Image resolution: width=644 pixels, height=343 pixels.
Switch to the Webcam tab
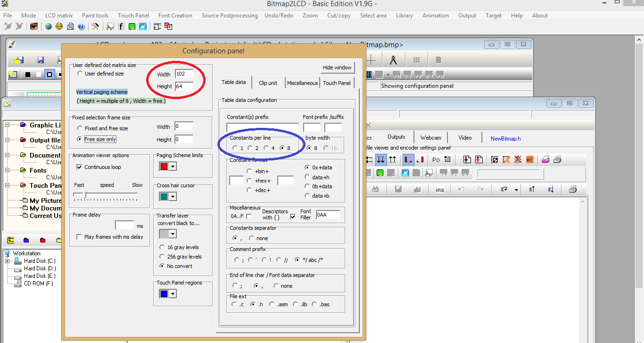click(430, 137)
